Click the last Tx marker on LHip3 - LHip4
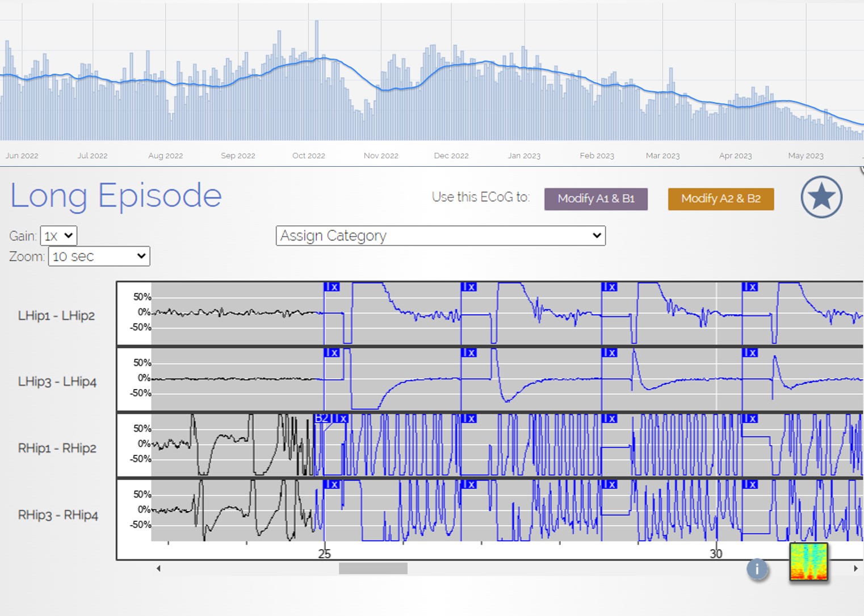 (750, 353)
